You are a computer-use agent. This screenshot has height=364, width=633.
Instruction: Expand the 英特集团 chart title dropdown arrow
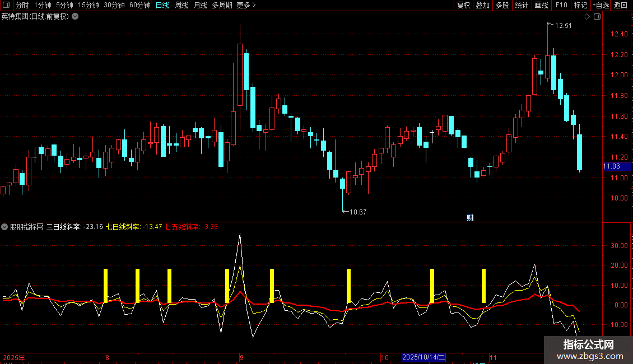tap(75, 17)
